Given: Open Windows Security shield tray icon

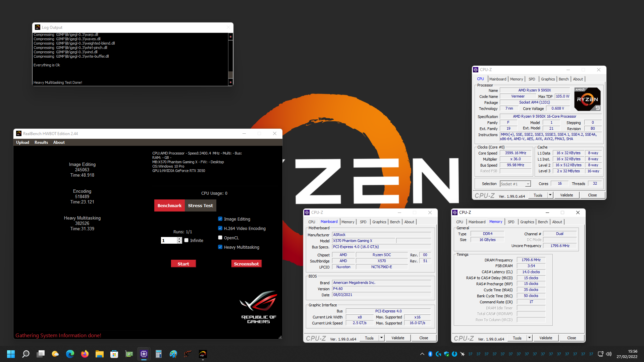Looking at the screenshot, I should (446, 354).
